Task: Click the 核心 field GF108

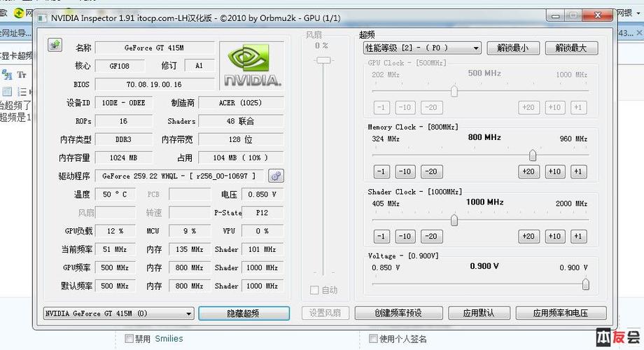Action: point(120,66)
